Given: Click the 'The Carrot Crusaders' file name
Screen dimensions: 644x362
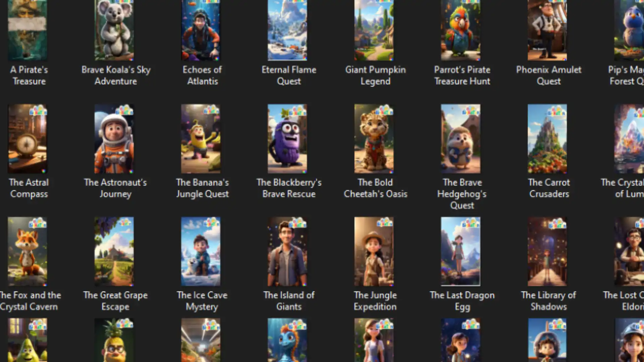Looking at the screenshot, I should coord(549,188).
